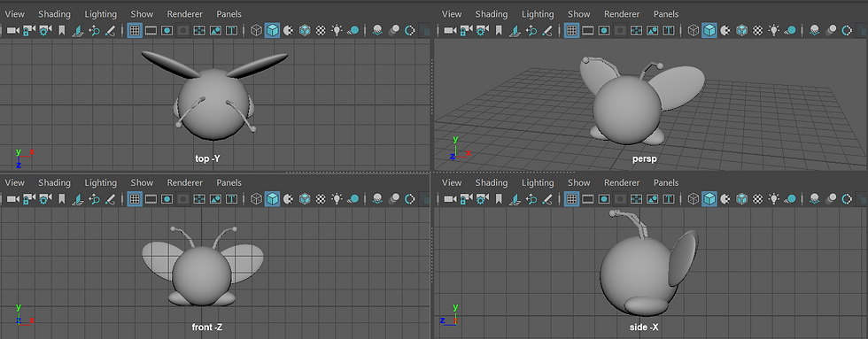The image size is (868, 339).
Task: Click Bookmarks icon in top panel toolbar
Action: click(61, 30)
